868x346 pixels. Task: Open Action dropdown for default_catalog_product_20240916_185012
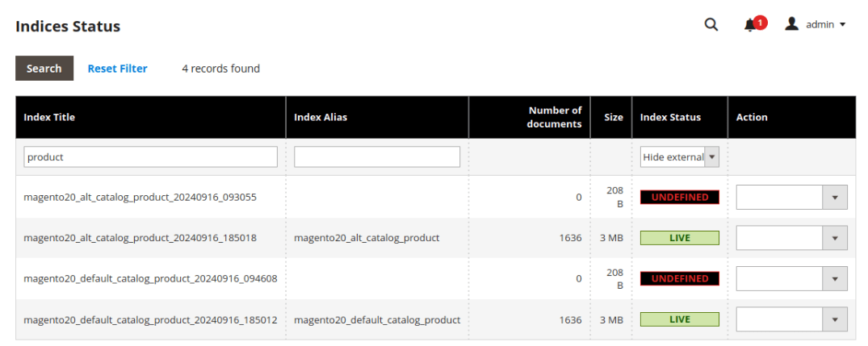coord(791,319)
